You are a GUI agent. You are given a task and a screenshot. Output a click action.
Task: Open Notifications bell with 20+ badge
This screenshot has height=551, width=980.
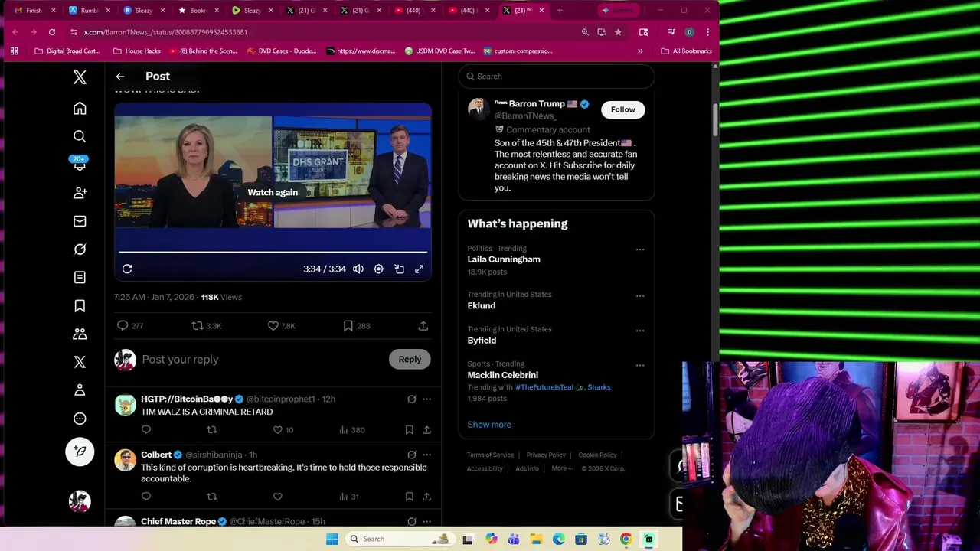80,164
